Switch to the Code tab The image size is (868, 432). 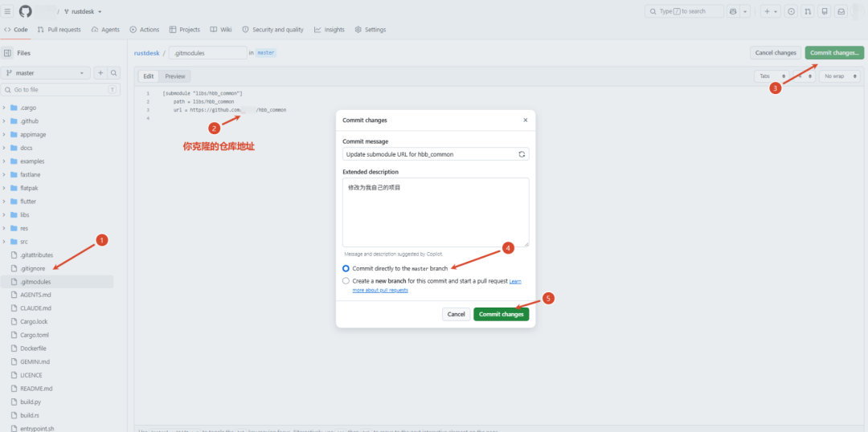point(16,30)
